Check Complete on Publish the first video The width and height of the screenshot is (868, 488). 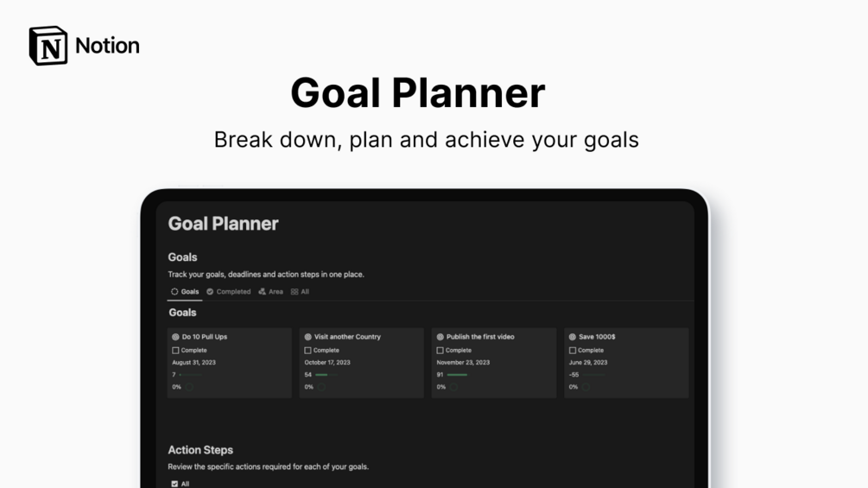(440, 350)
